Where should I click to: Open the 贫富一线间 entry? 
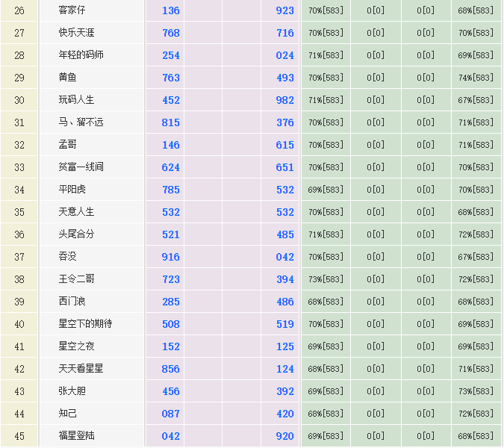81,167
